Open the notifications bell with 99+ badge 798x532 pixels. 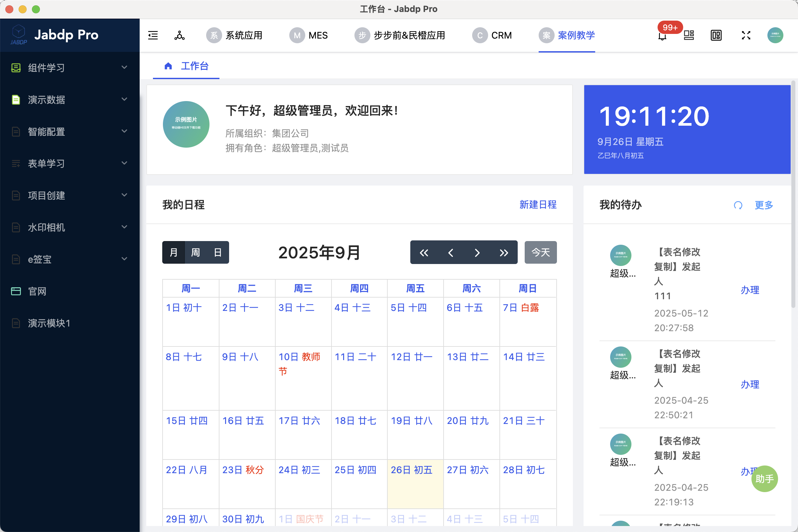point(662,35)
